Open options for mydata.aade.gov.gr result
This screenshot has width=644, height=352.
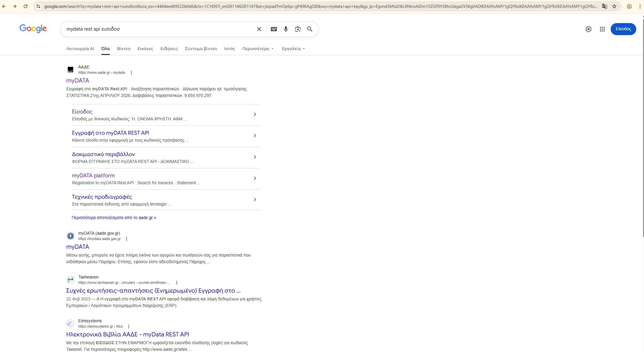(127, 239)
